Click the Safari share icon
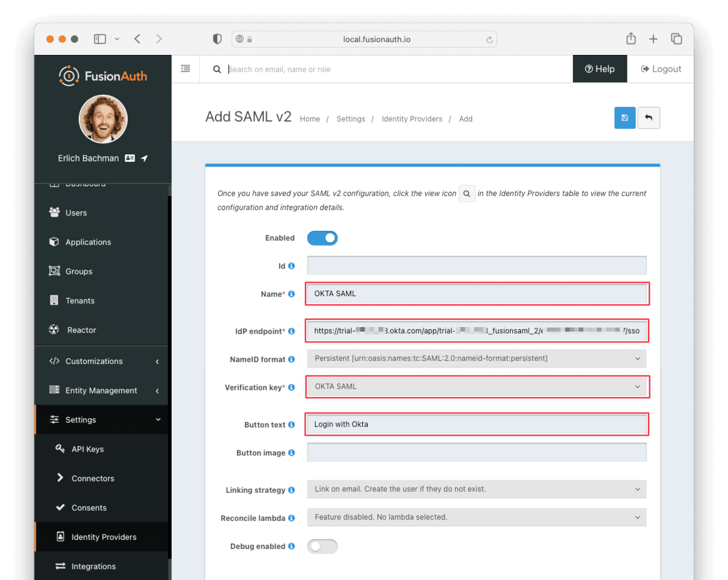The image size is (728, 580). [631, 39]
